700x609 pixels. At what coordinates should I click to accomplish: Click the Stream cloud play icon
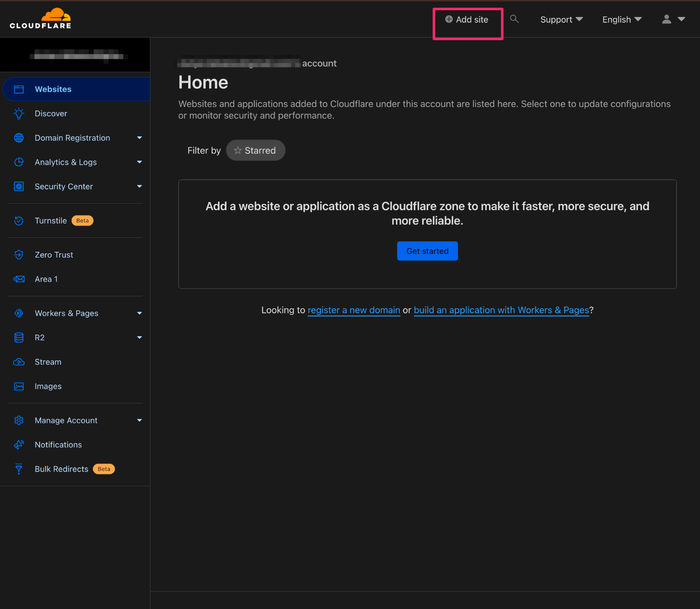19,362
